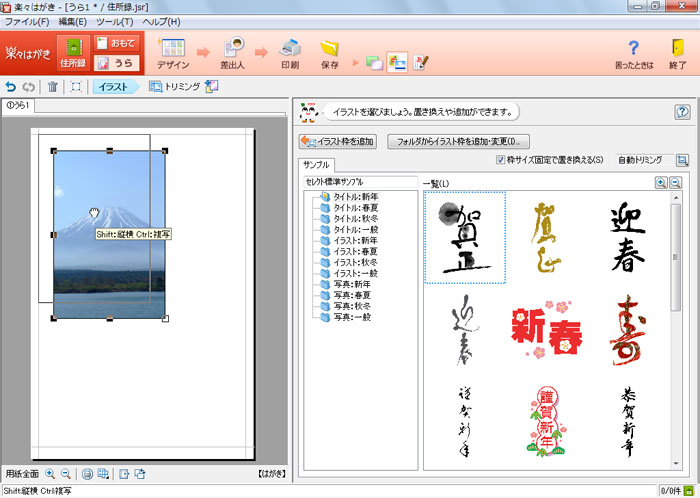Toggle 枠サイズ固定で置き換える checkbox
This screenshot has height=498, width=700.
(x=501, y=160)
